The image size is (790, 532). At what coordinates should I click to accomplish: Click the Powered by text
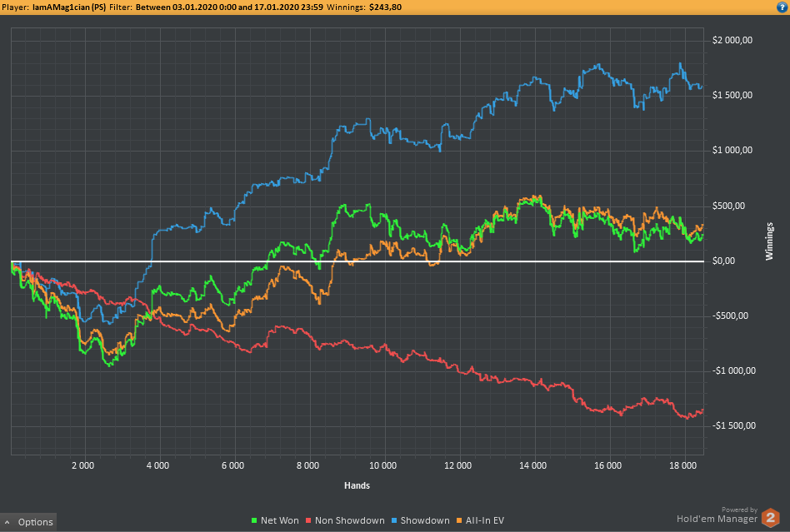(x=740, y=510)
